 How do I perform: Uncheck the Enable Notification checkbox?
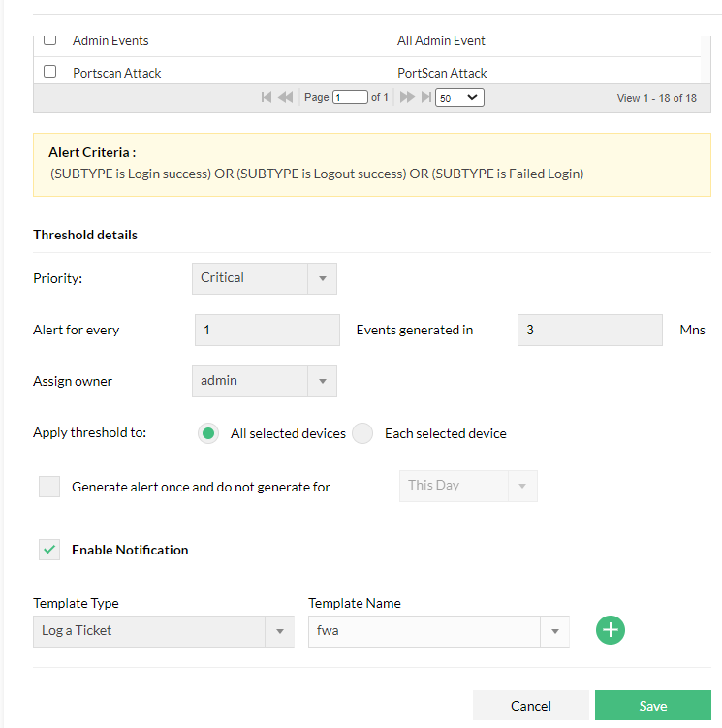point(49,550)
